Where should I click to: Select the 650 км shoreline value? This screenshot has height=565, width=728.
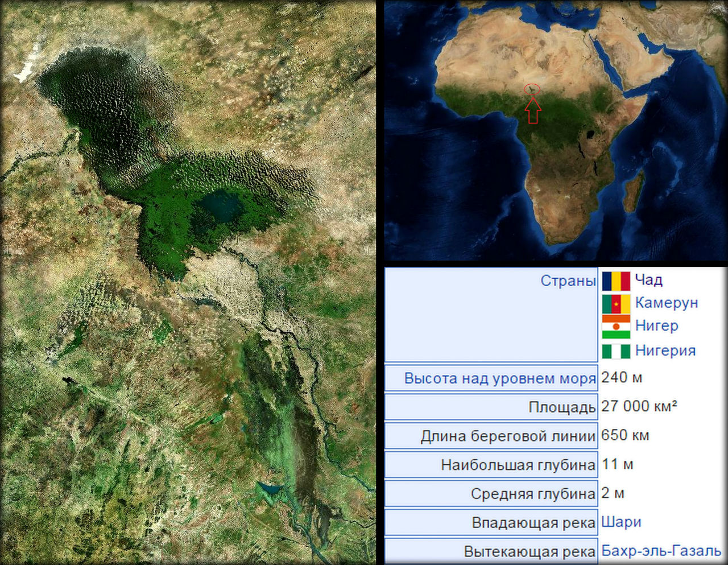tap(625, 435)
